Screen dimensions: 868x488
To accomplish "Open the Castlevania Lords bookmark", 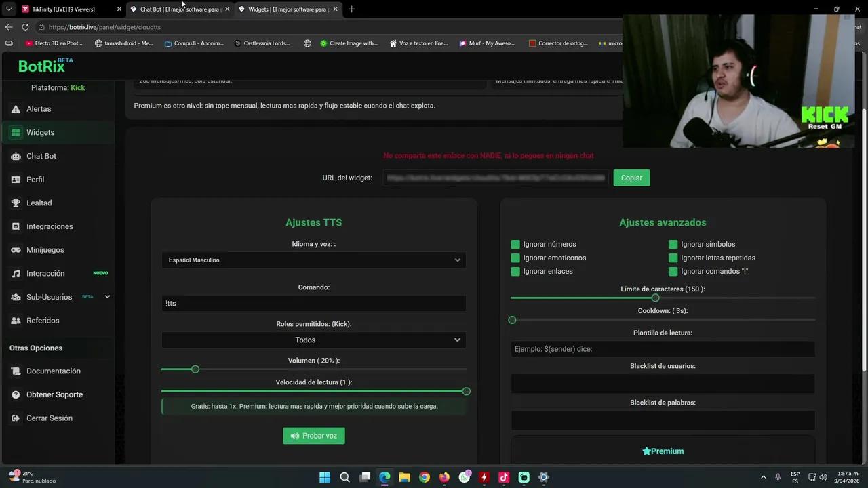I will (x=262, y=43).
